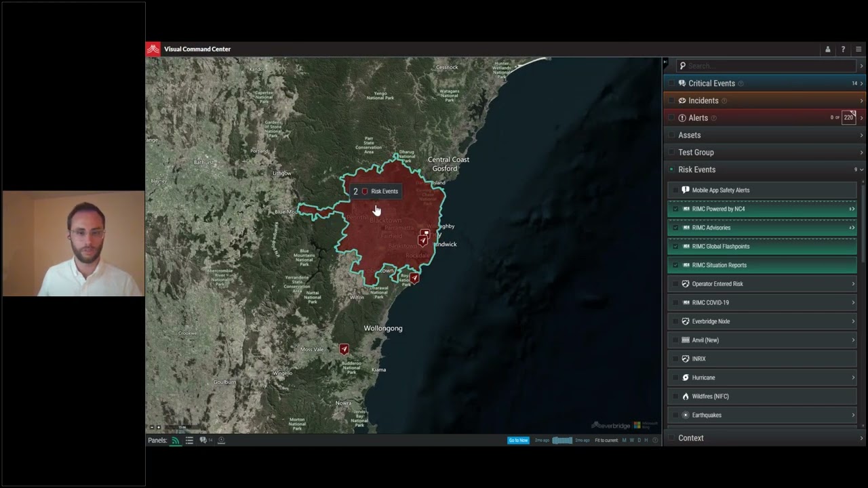Open the help question mark icon
This screenshot has width=868, height=488.
843,49
